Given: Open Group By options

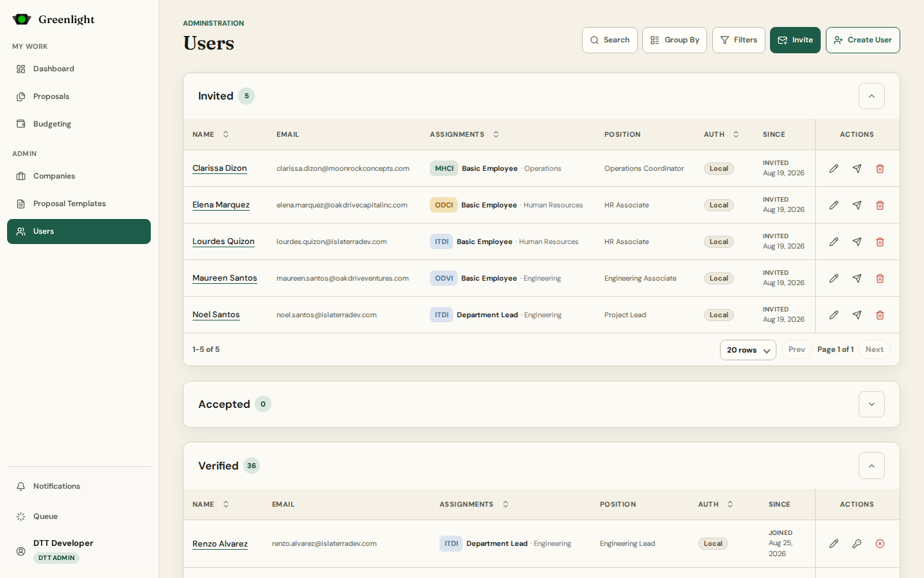Looking at the screenshot, I should click(674, 40).
